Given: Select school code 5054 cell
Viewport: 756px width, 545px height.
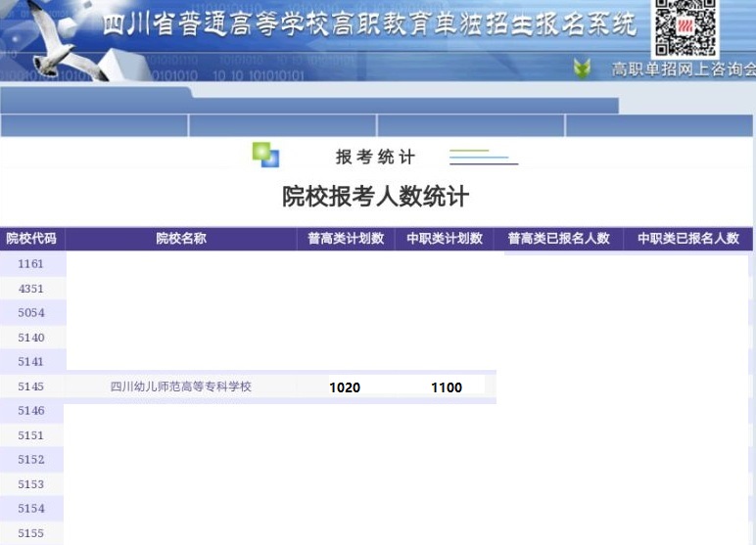Looking at the screenshot, I should pos(31,312).
